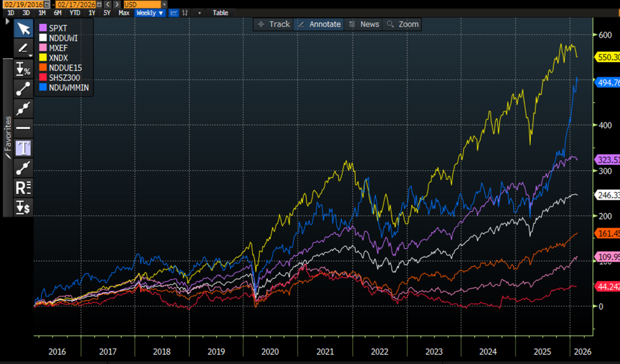Go to next date range arrow
Image resolution: width=620 pixels, height=364 pixels.
point(117,4)
